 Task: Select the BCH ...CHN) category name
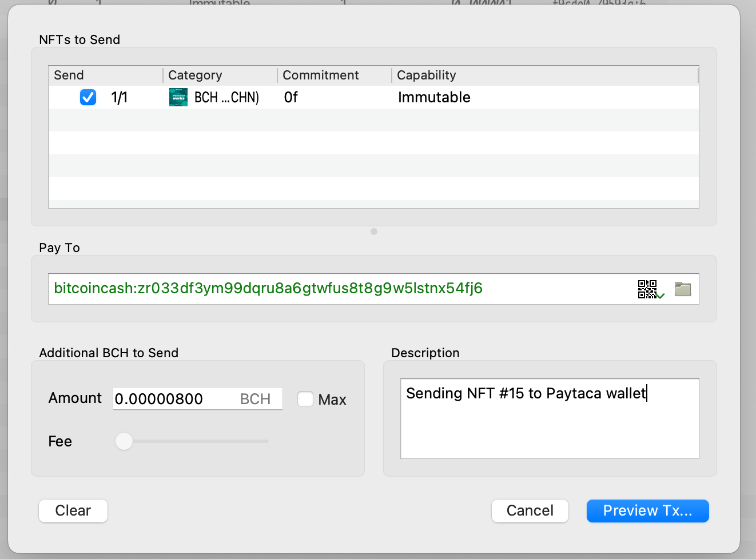click(x=226, y=98)
